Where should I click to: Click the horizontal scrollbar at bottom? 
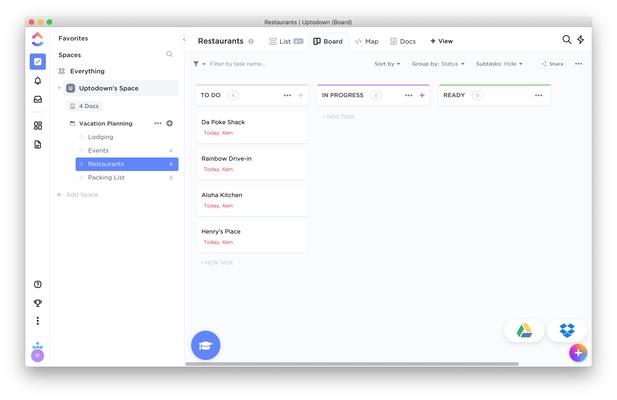tap(352, 364)
